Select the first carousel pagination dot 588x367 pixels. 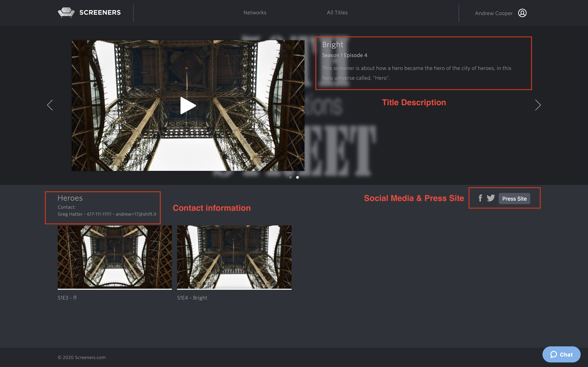pos(291,177)
